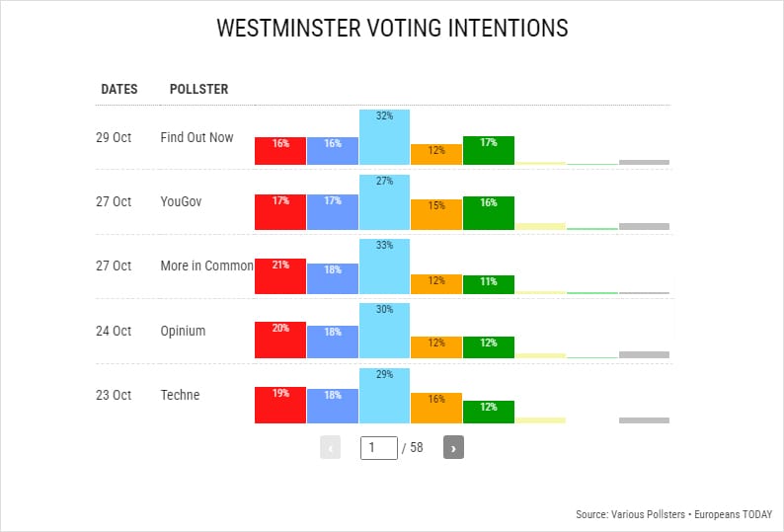Image resolution: width=784 pixels, height=532 pixels.
Task: Select the Techne pollster row label
Action: [x=180, y=395]
